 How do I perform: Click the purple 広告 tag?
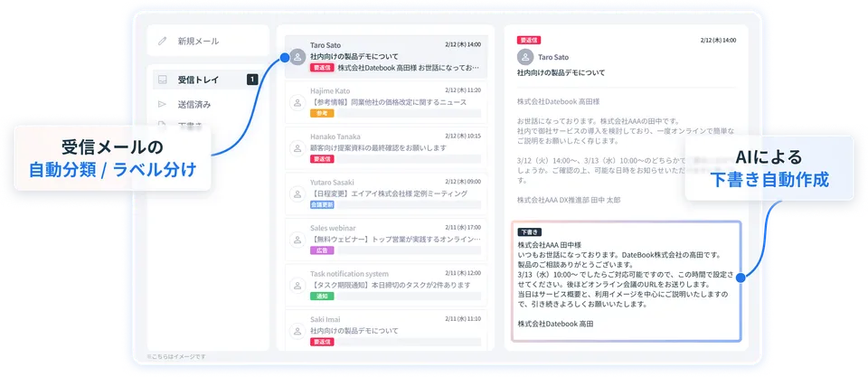click(322, 250)
